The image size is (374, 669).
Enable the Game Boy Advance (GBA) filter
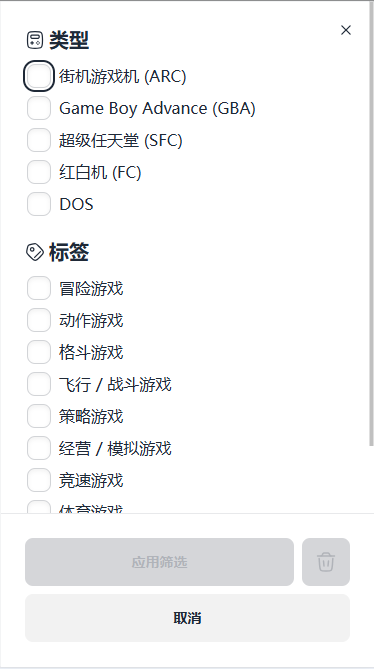pos(39,108)
